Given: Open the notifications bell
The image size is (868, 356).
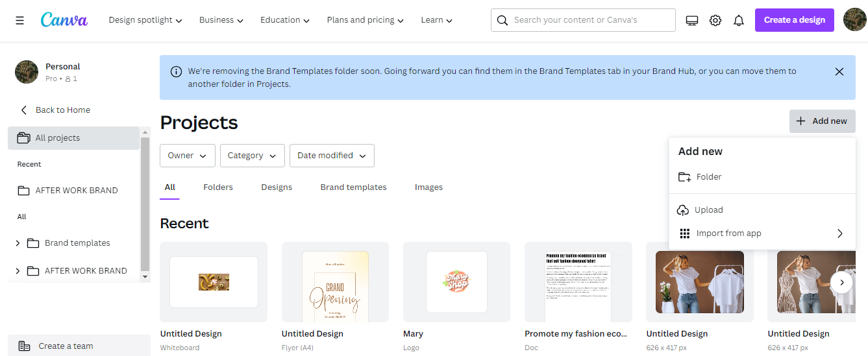Looking at the screenshot, I should coord(739,20).
